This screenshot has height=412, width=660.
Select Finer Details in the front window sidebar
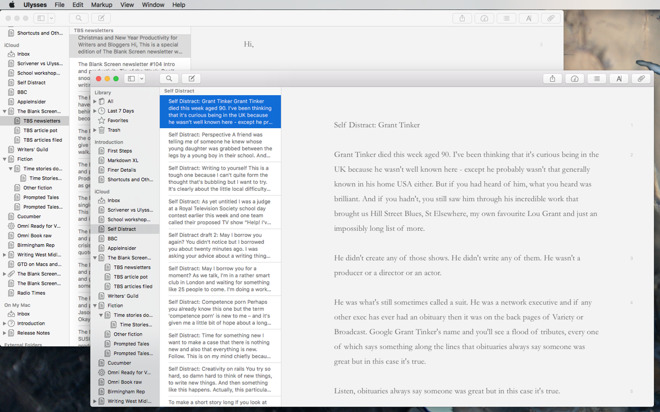(x=122, y=170)
